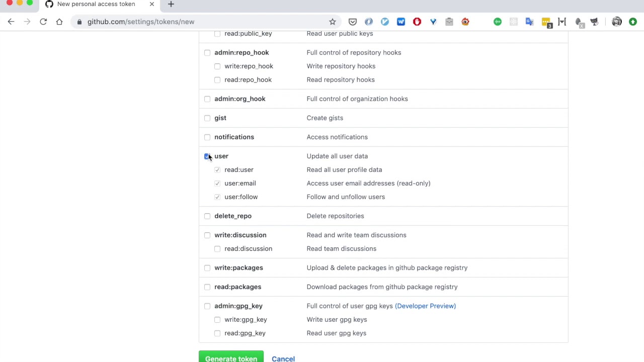Open the Pocket extension icon
The height and width of the screenshot is (362, 644).
pyautogui.click(x=353, y=22)
